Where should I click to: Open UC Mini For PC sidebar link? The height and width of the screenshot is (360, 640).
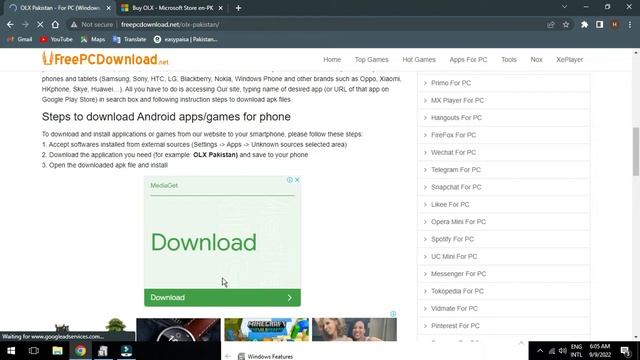tap(454, 256)
